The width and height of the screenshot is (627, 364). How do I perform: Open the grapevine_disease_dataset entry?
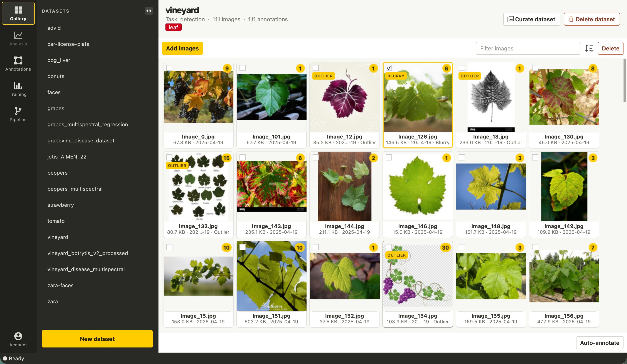tap(97, 141)
